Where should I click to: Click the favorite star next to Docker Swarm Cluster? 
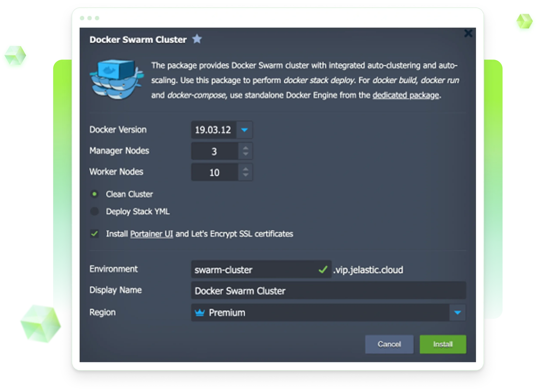pyautogui.click(x=197, y=39)
